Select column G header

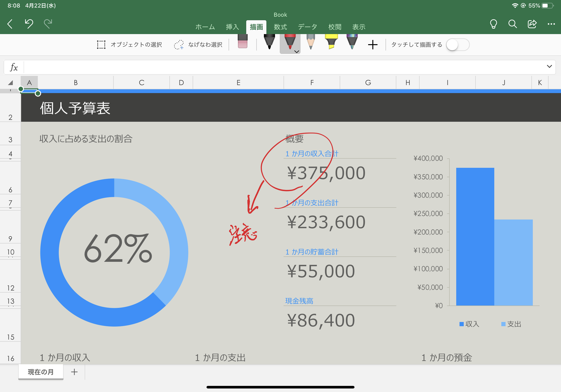368,82
